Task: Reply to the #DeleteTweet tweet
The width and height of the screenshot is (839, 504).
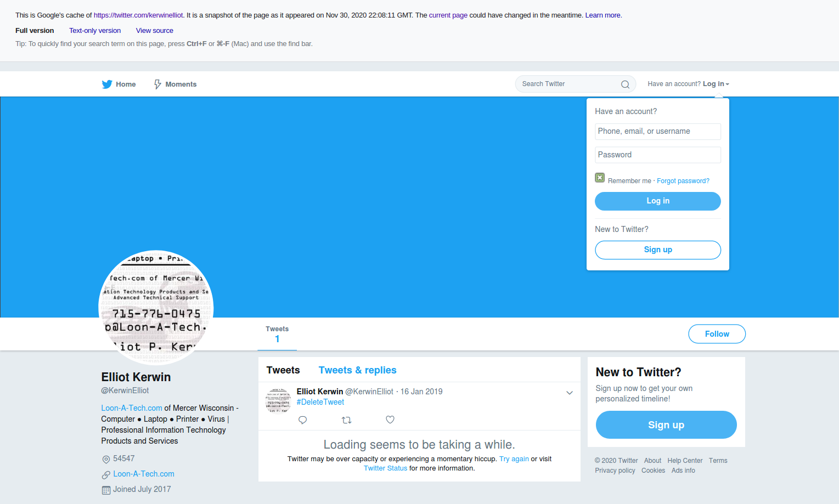Action: pos(302,420)
